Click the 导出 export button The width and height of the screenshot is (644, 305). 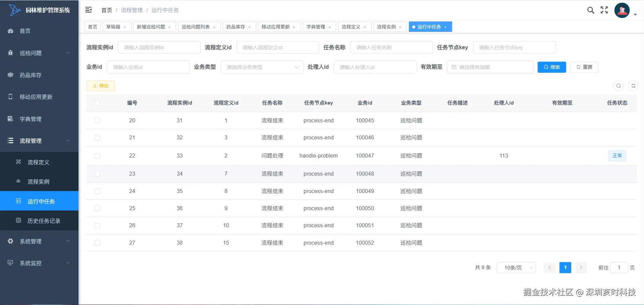100,86
